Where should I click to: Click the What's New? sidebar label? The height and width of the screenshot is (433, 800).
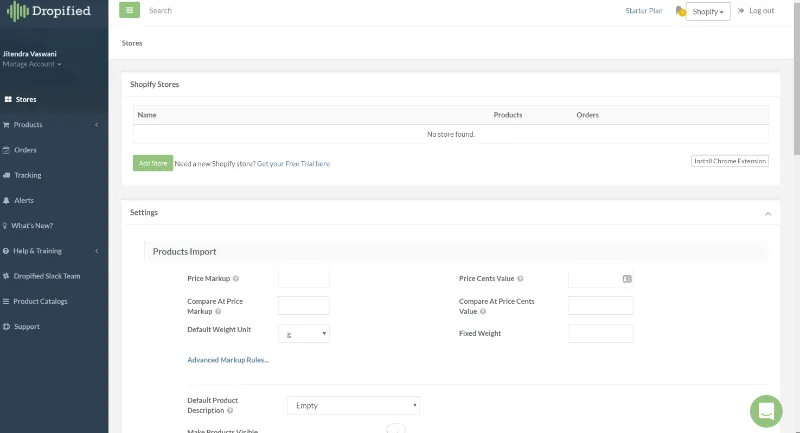(x=32, y=225)
